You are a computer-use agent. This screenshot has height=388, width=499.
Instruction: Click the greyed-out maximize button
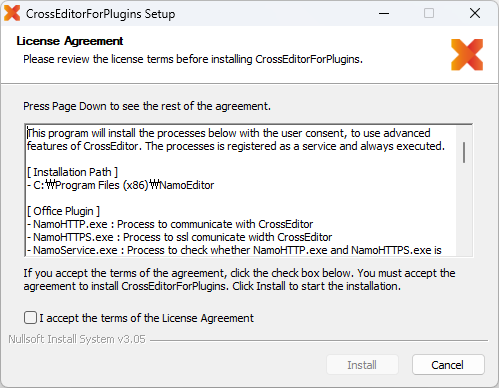tap(429, 13)
